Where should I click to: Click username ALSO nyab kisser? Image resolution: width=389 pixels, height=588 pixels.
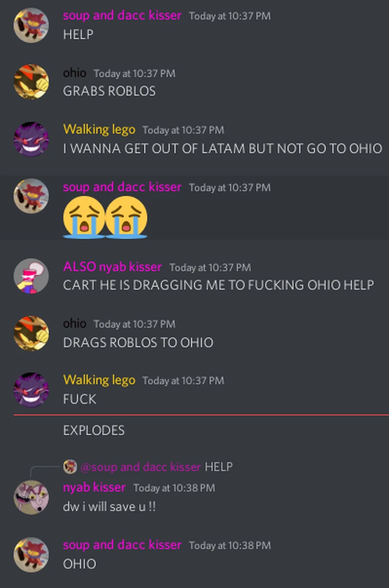[112, 266]
